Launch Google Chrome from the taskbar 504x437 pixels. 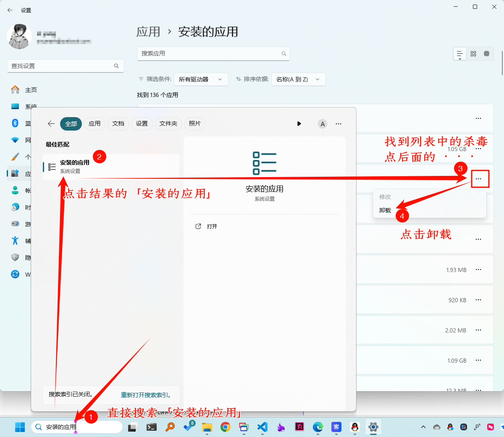[x=226, y=427]
